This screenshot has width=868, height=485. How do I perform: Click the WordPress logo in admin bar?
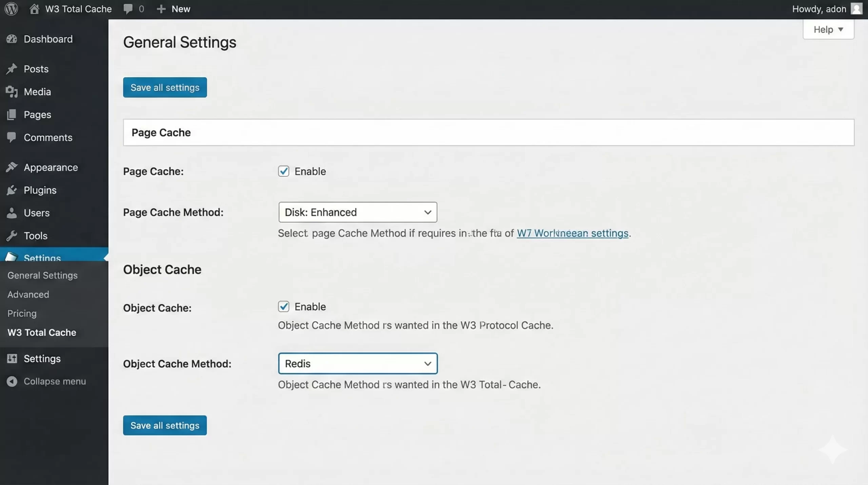click(11, 8)
